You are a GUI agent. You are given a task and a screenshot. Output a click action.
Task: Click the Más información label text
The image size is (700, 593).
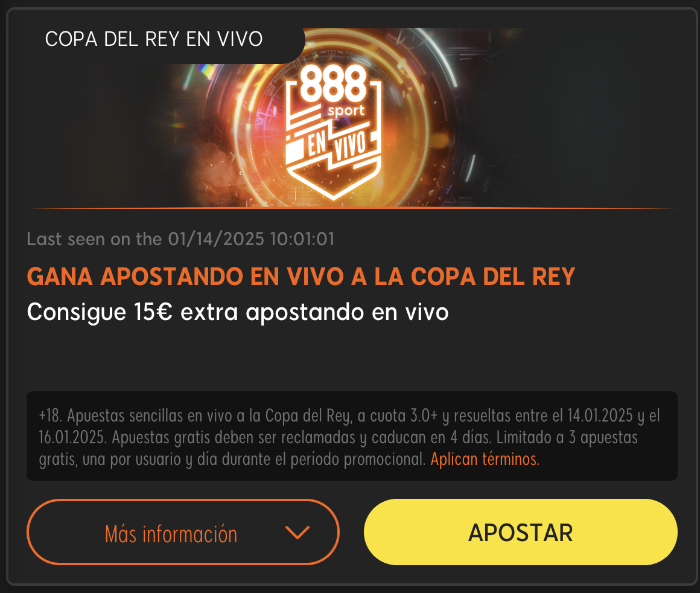[x=171, y=534]
